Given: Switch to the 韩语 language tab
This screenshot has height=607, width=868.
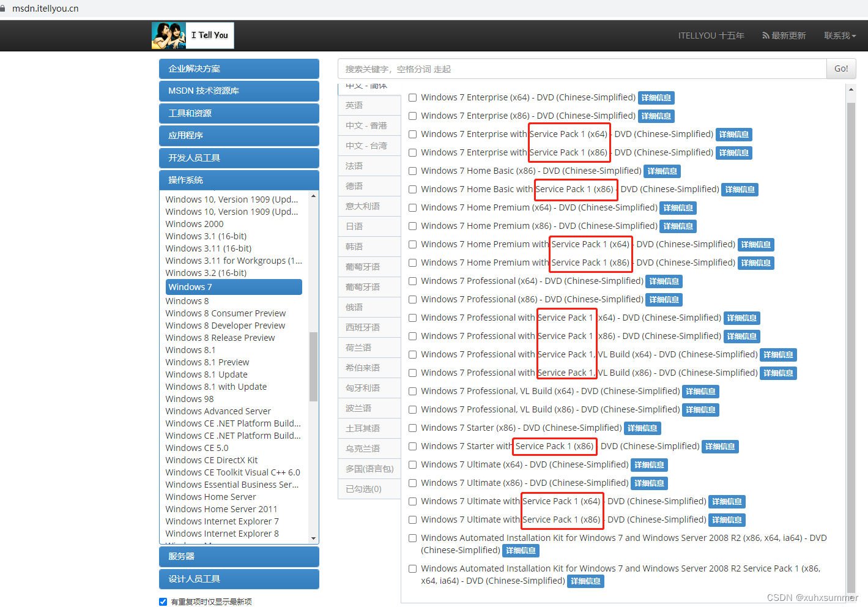Looking at the screenshot, I should 369,247.
